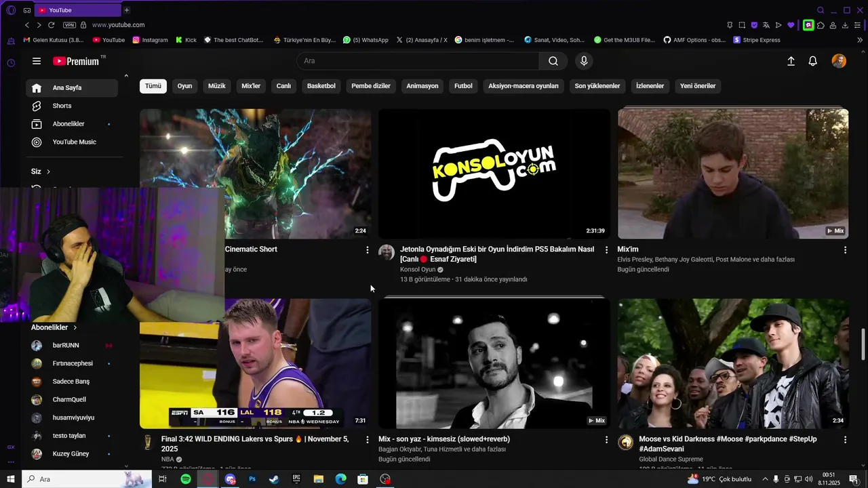Image resolution: width=868 pixels, height=488 pixels.
Task: Select the Müzik filter chip
Action: click(x=217, y=86)
